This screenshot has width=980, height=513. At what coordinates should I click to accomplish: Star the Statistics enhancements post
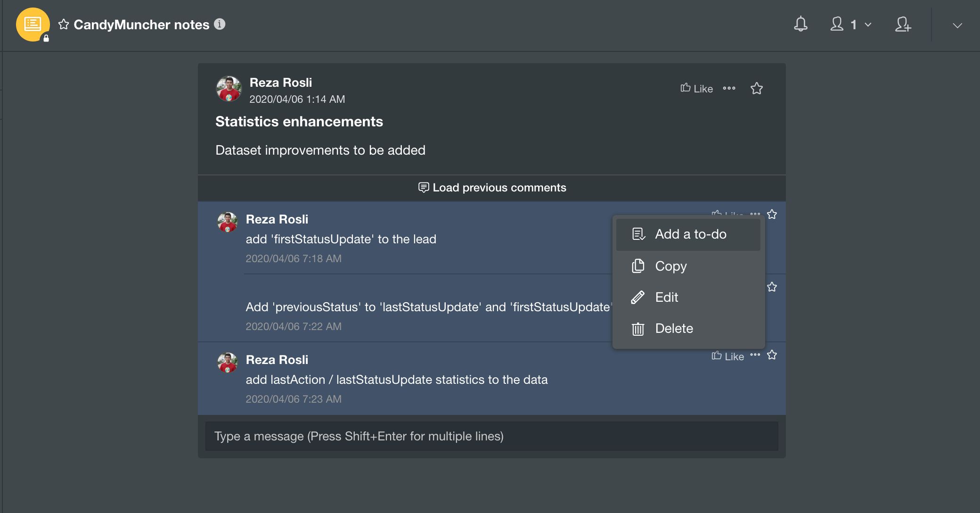pyautogui.click(x=757, y=88)
